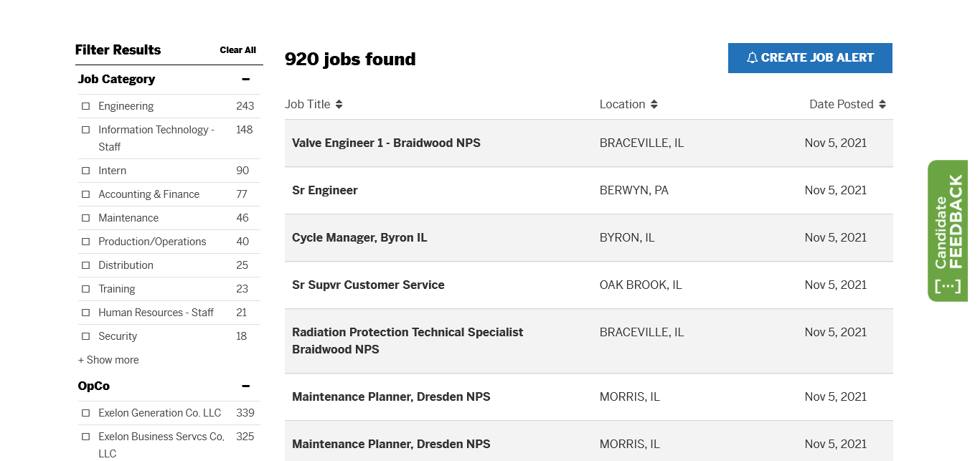Click the bell icon on Create Job Alert

pyautogui.click(x=752, y=58)
